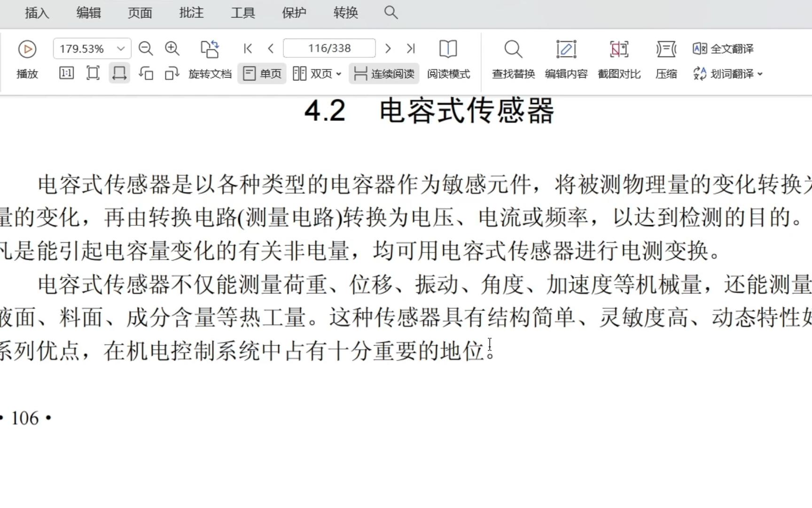This screenshot has width=812, height=508.
Task: Click heading text 4.2 电容式传感器
Action: (429, 111)
